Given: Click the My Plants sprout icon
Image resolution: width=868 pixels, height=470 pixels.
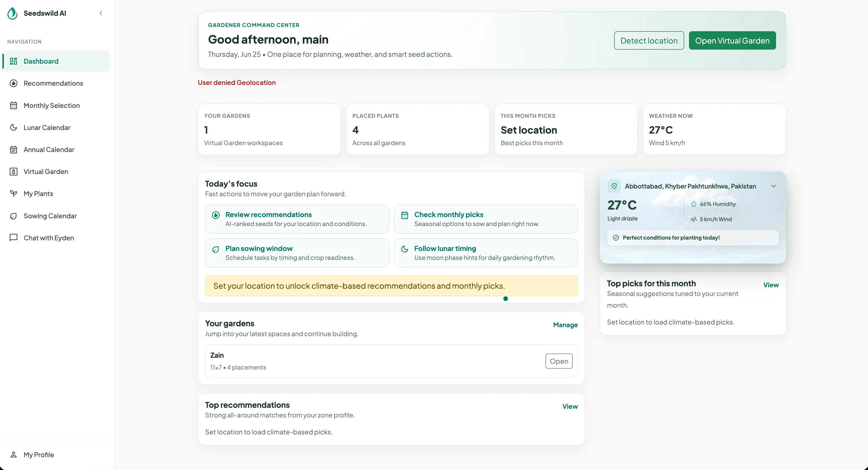Looking at the screenshot, I should [14, 194].
